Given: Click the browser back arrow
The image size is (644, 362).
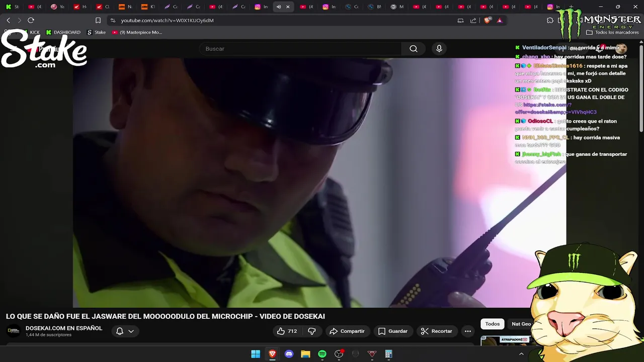Looking at the screenshot, I should coord(8,20).
